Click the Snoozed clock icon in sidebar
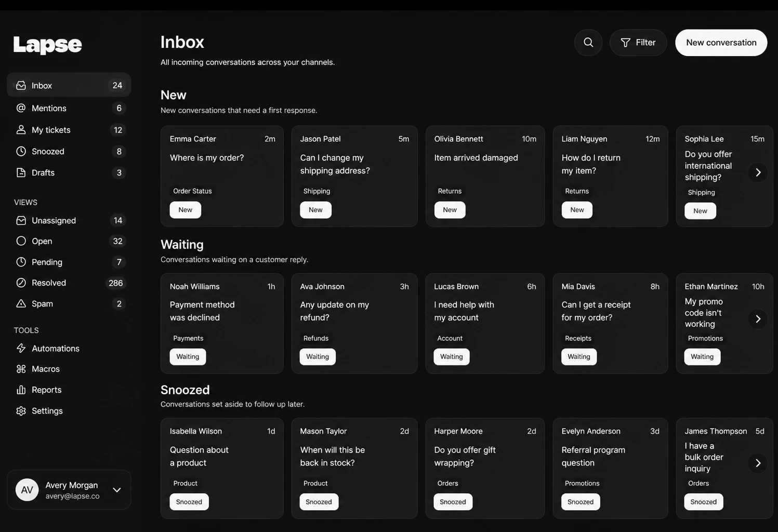This screenshot has height=532, width=778. [21, 151]
